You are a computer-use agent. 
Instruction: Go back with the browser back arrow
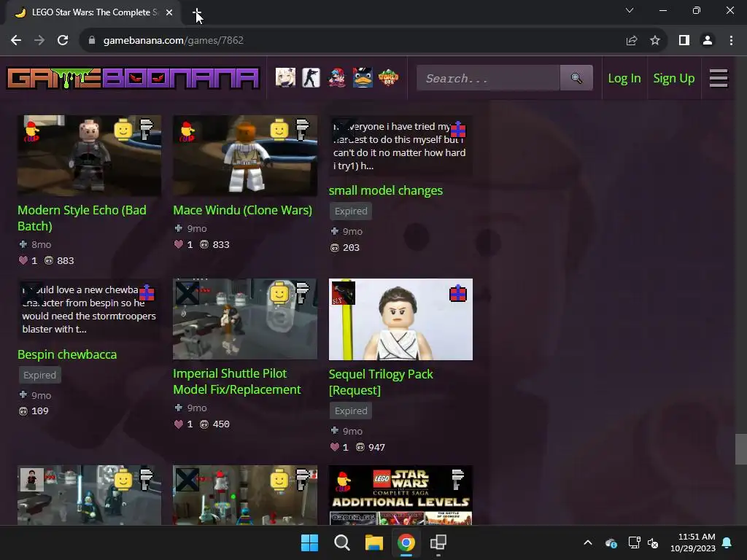16,41
